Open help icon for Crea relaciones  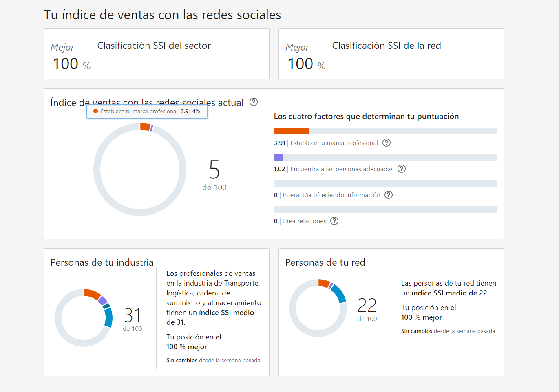(334, 221)
